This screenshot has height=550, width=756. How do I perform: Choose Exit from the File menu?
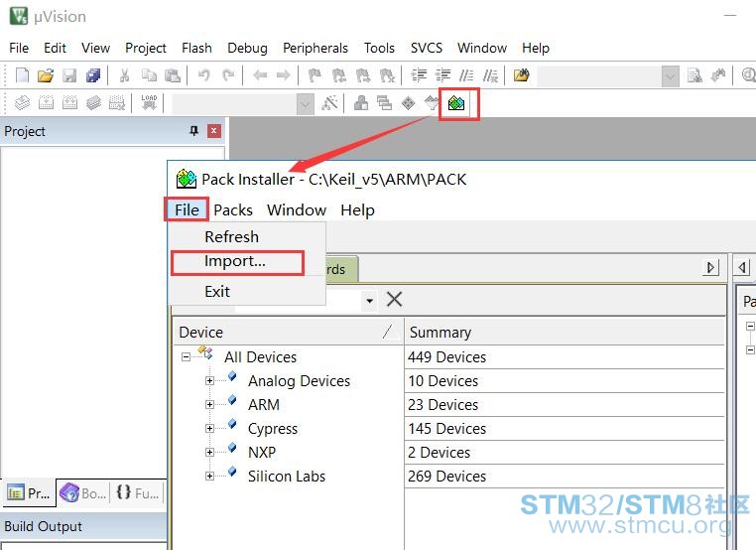click(217, 292)
